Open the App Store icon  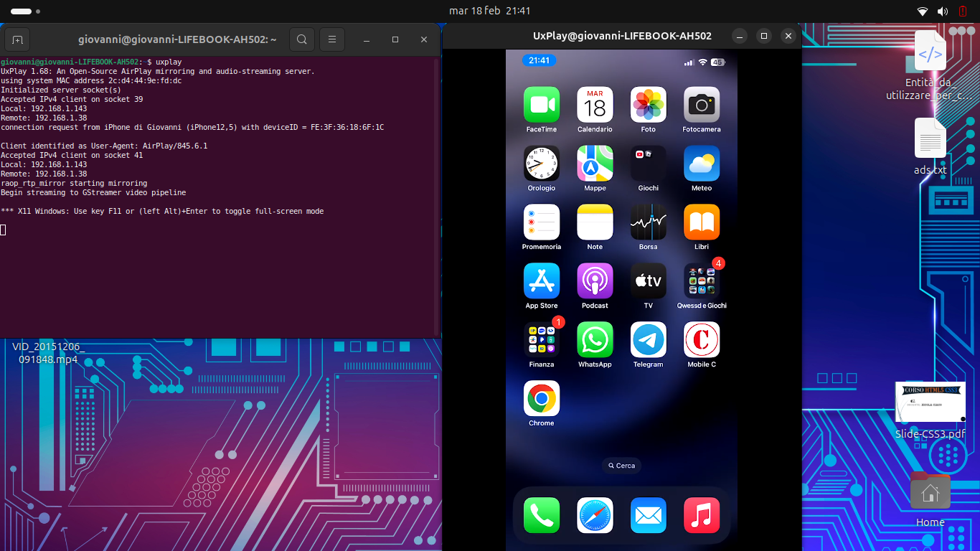pos(541,281)
